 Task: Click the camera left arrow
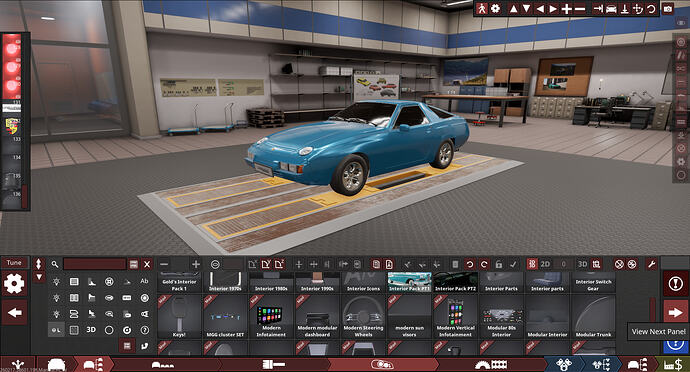coord(540,8)
